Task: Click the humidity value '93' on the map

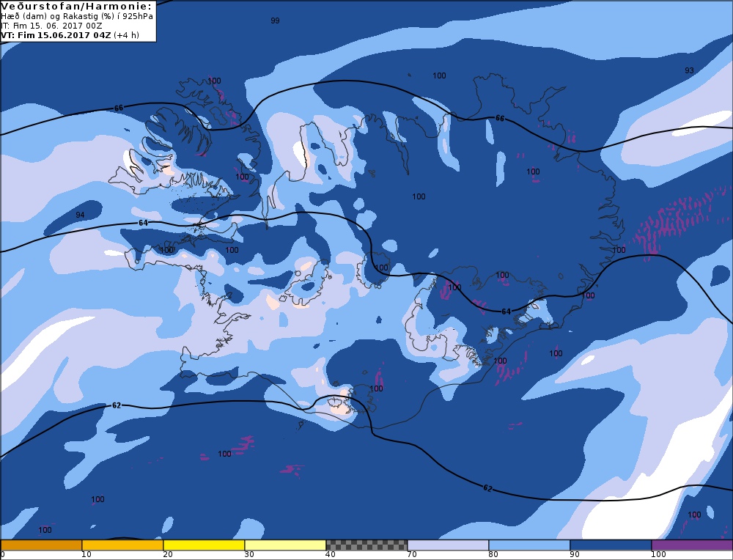Action: 689,70
